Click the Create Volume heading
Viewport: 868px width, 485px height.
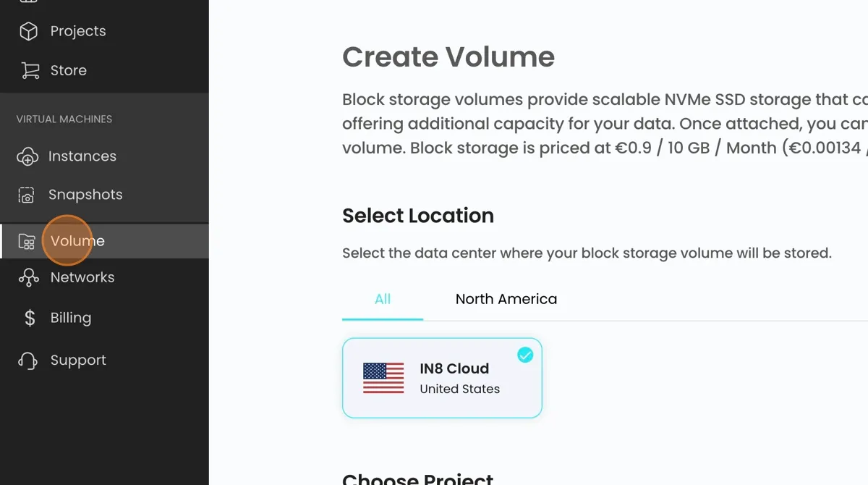[x=448, y=57]
